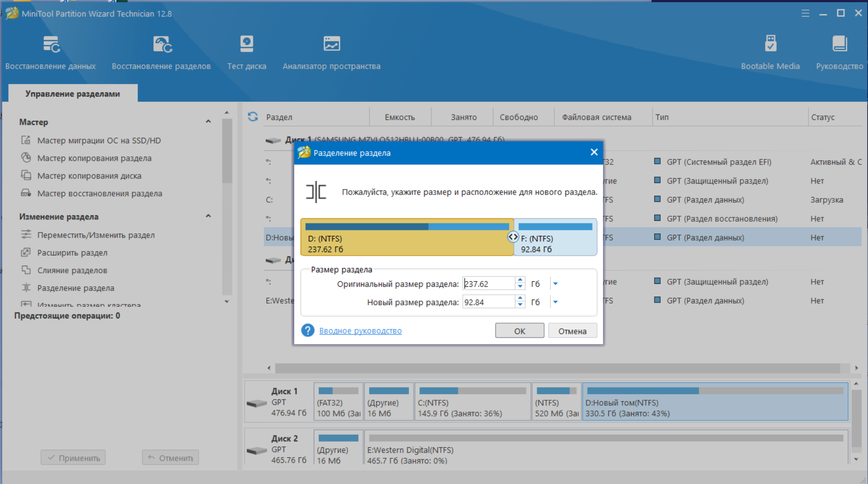Create Bootable Media
The image size is (868, 484).
[x=770, y=52]
